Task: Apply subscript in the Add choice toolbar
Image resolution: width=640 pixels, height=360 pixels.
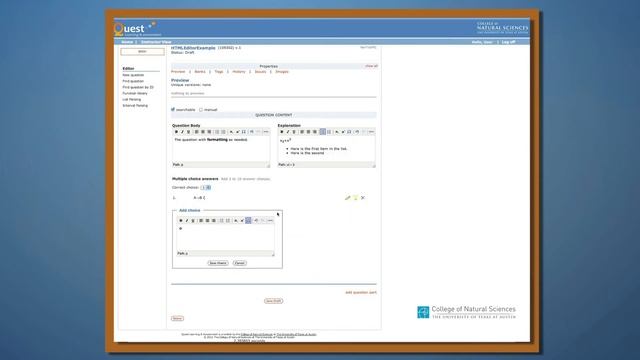Action: pyautogui.click(x=236, y=220)
